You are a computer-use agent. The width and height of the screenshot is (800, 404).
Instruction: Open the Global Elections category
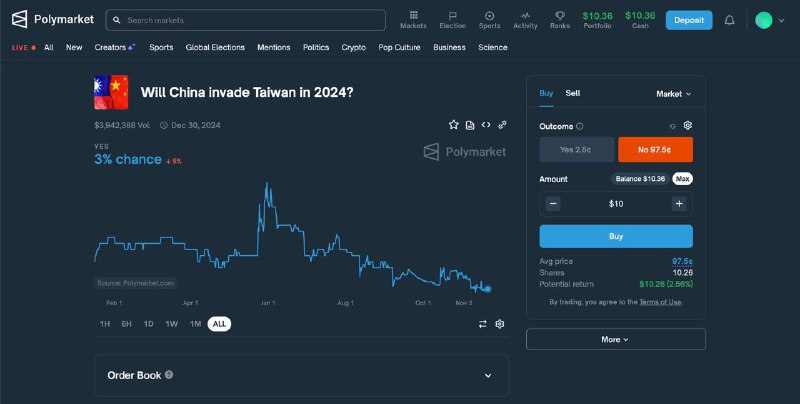[215, 47]
